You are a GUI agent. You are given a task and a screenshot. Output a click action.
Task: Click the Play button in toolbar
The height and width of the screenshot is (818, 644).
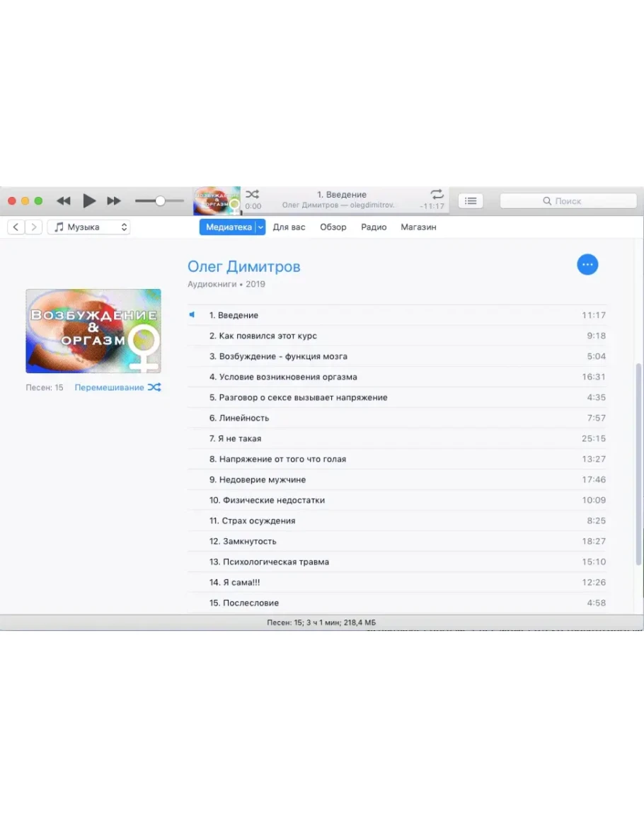point(89,201)
